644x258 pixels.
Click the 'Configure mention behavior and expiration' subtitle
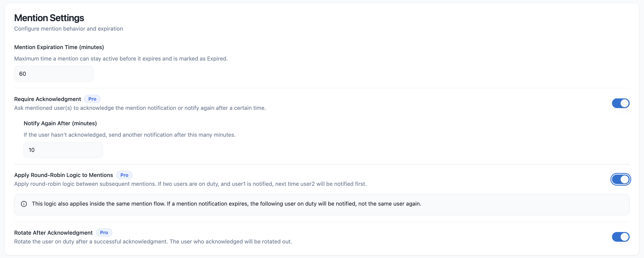click(69, 29)
